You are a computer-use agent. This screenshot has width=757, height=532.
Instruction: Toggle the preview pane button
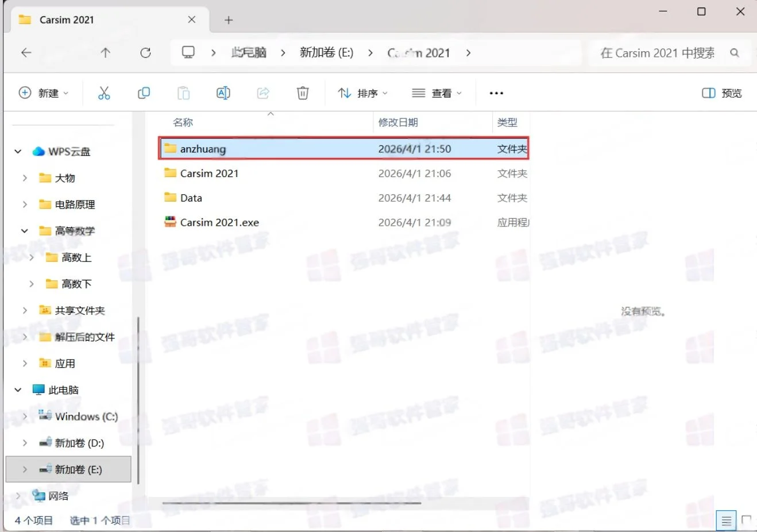click(x=722, y=93)
